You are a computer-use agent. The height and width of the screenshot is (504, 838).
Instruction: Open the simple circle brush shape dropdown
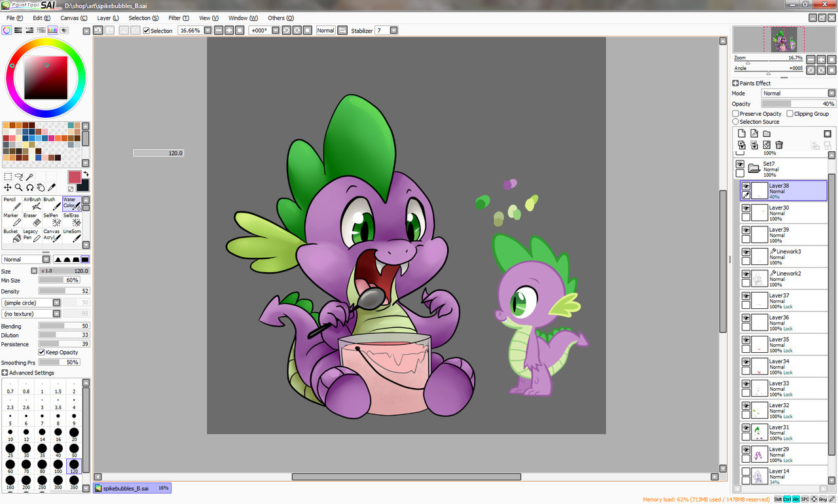[31, 302]
